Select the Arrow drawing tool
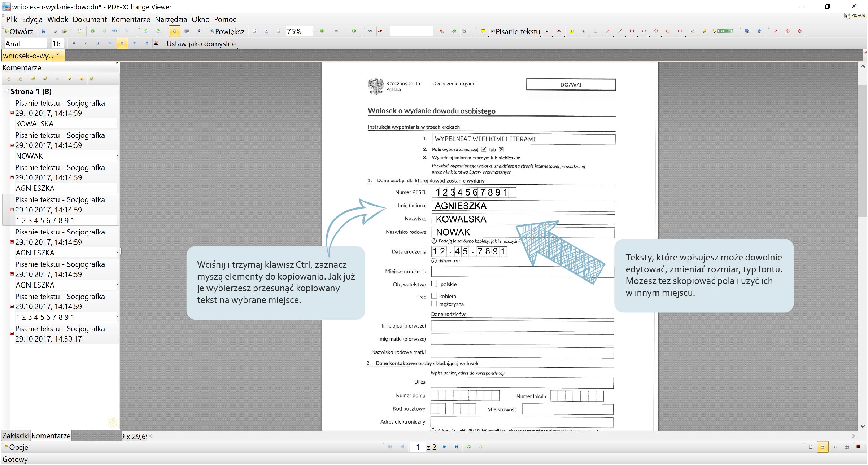The image size is (868, 465). point(608,31)
